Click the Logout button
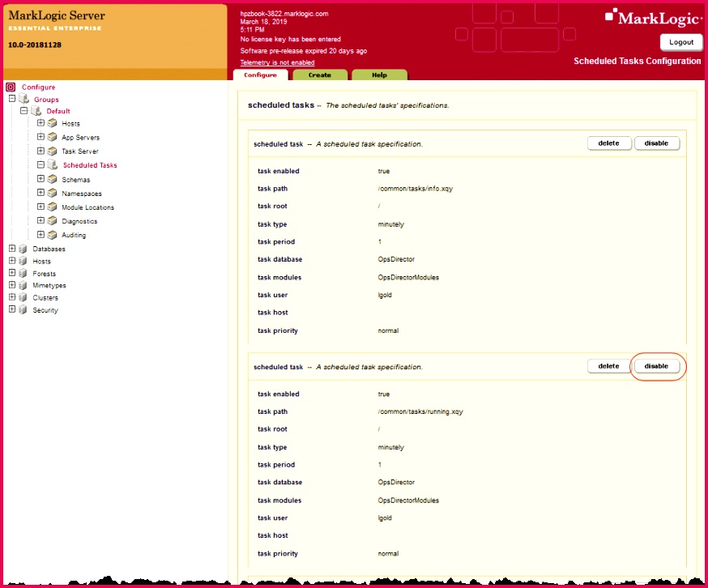Image resolution: width=708 pixels, height=588 pixels. pos(681,42)
